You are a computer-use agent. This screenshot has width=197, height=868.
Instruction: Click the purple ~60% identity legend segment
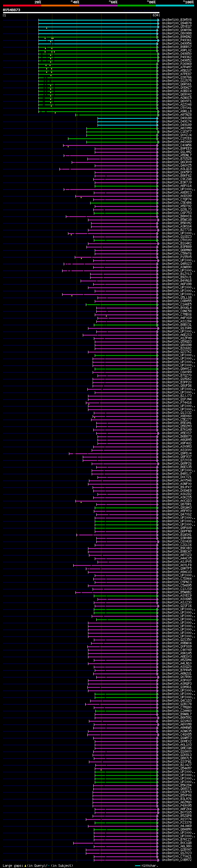click(99, 6)
